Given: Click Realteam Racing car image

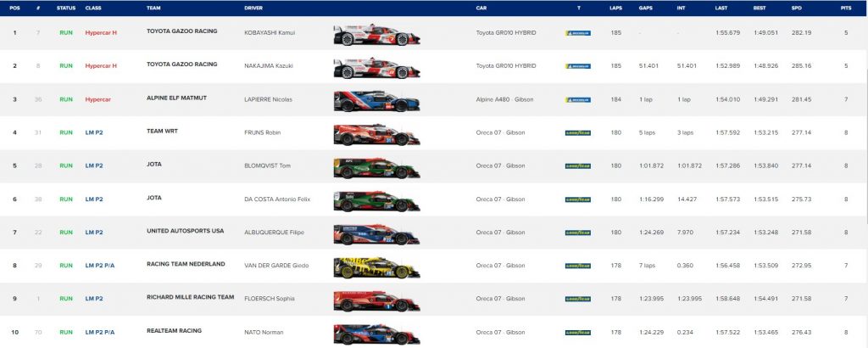Looking at the screenshot, I should 376,334.
